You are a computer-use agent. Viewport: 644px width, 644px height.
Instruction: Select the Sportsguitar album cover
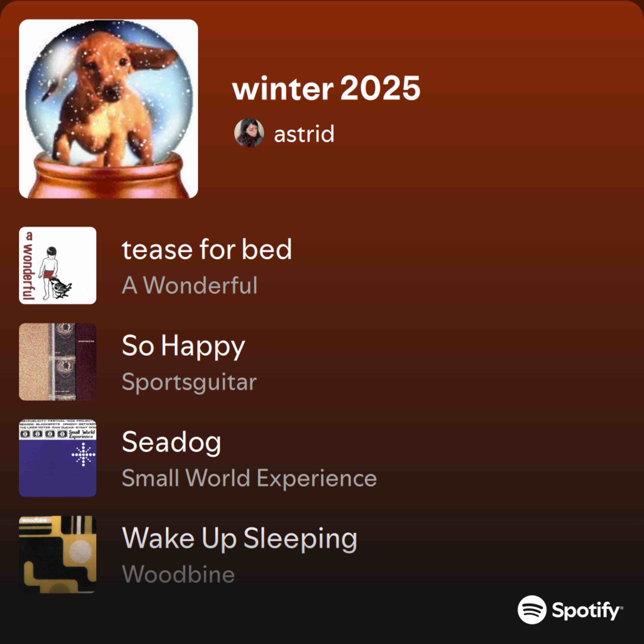coord(58,362)
